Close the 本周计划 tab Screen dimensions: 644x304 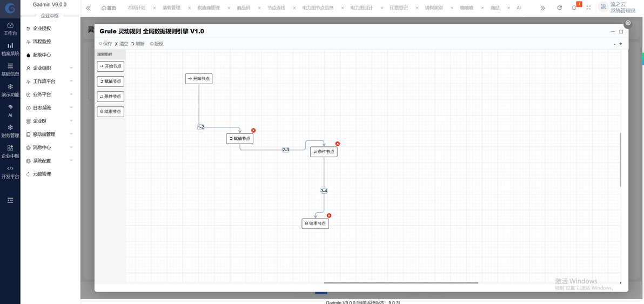point(155,8)
